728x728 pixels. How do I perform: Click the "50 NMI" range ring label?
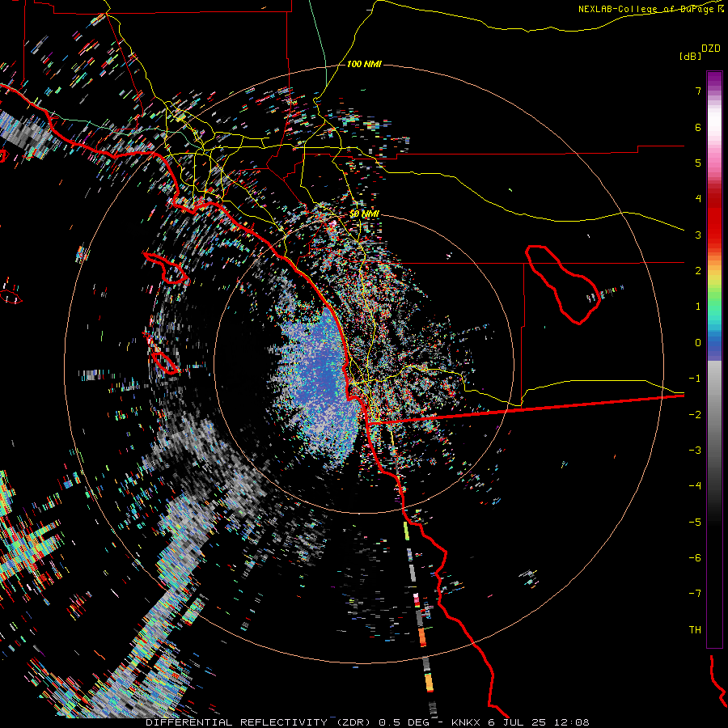tap(364, 214)
